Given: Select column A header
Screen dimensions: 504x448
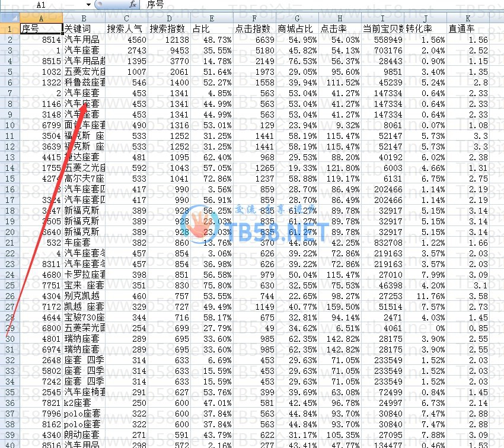Looking at the screenshot, I should point(41,18).
